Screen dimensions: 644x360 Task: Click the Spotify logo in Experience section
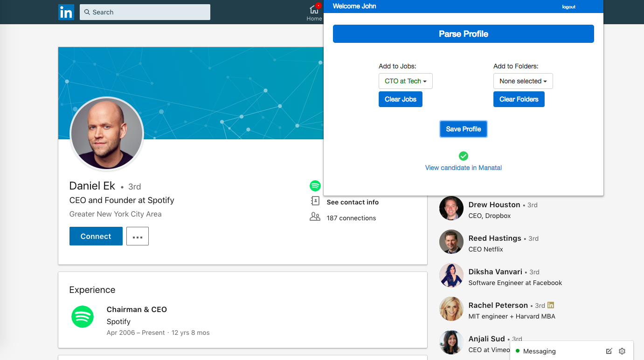point(83,317)
